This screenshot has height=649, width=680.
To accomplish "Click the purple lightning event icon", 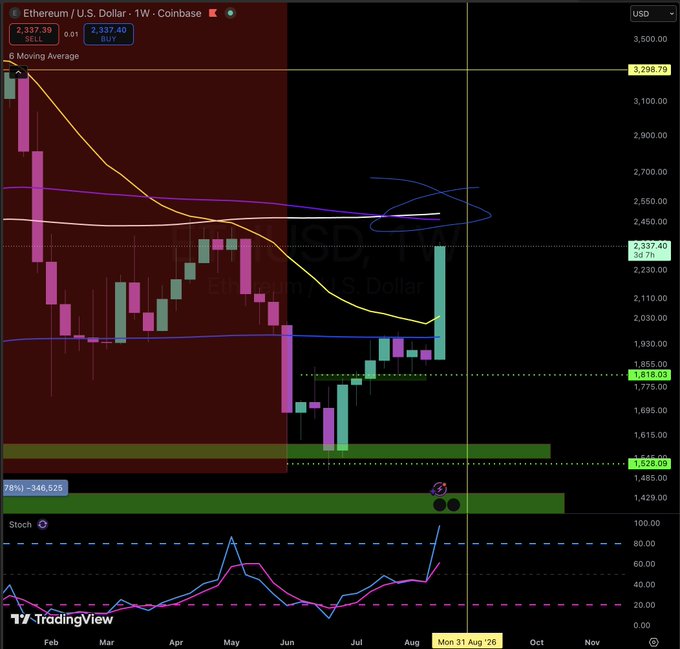I will pyautogui.click(x=439, y=489).
